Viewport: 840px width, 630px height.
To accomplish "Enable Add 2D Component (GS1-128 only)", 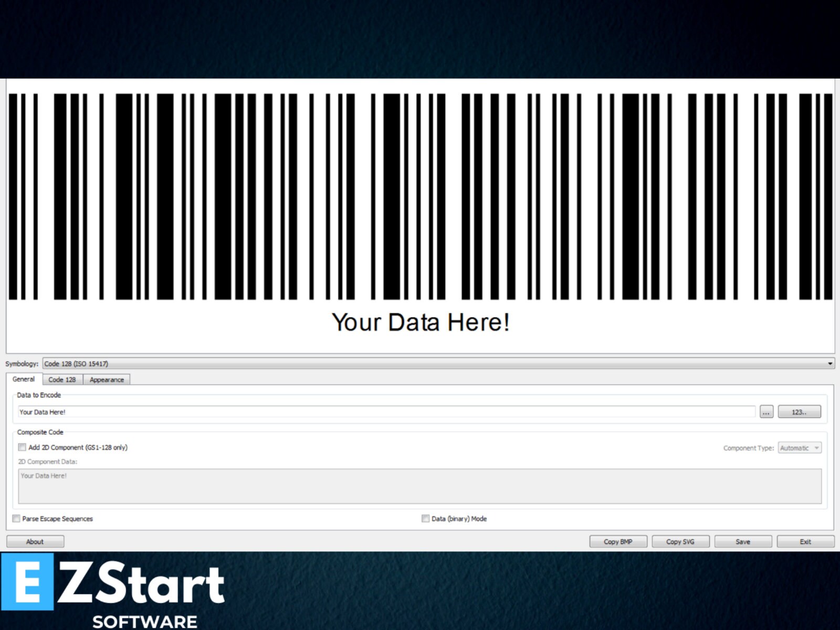I will click(x=22, y=447).
